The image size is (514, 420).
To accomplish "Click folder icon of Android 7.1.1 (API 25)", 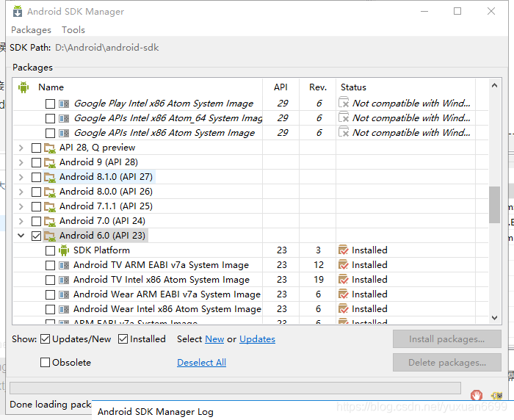I will click(50, 206).
